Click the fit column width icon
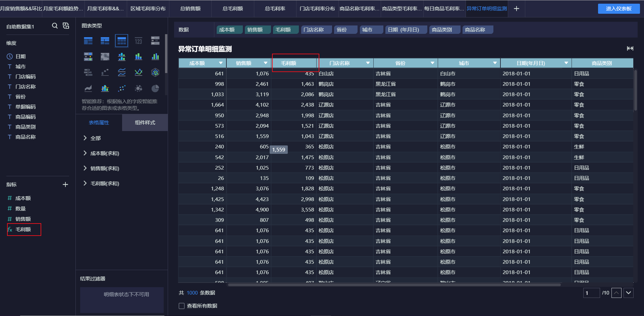This screenshot has width=644, height=316. [x=630, y=49]
